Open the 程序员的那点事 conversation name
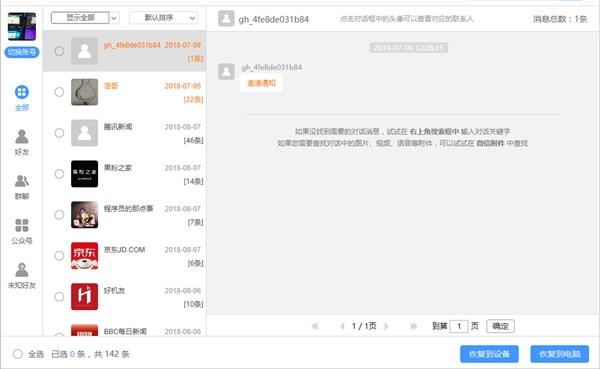The height and width of the screenshot is (369, 600). 129,209
